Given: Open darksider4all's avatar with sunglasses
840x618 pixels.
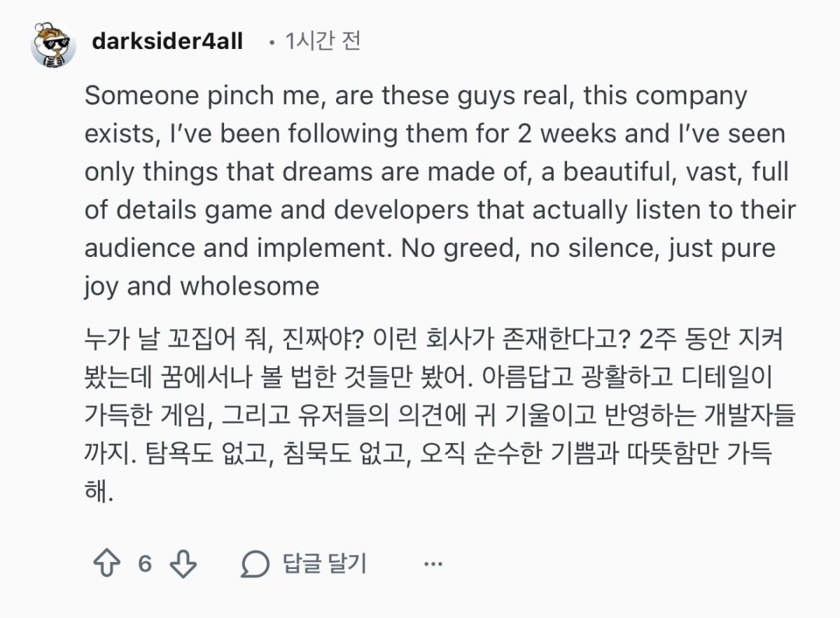Looking at the screenshot, I should (x=53, y=45).
